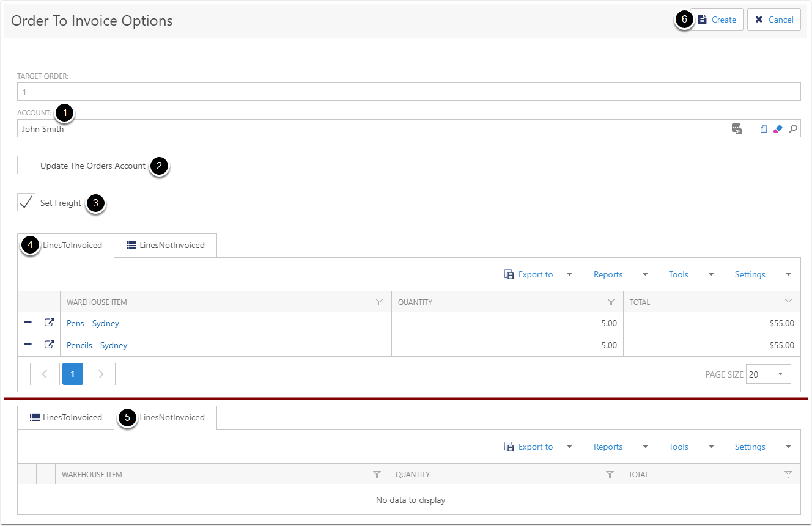The image size is (812, 526).
Task: Filter the lower Warehouse Item column
Action: (377, 474)
